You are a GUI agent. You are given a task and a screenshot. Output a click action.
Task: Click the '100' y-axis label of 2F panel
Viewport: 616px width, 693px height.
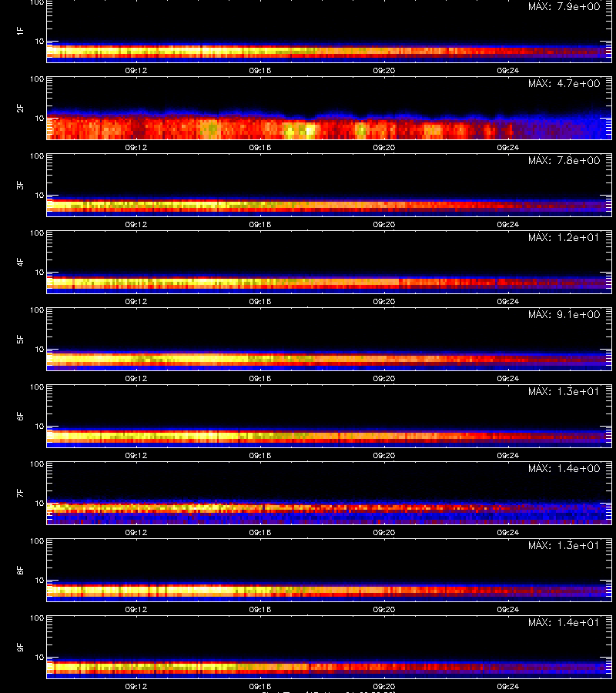(37, 79)
